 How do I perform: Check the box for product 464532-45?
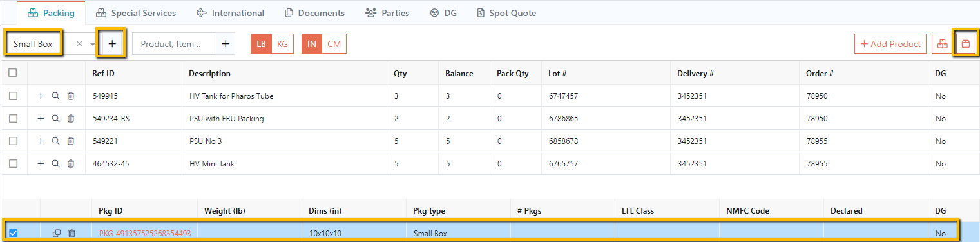[13, 163]
